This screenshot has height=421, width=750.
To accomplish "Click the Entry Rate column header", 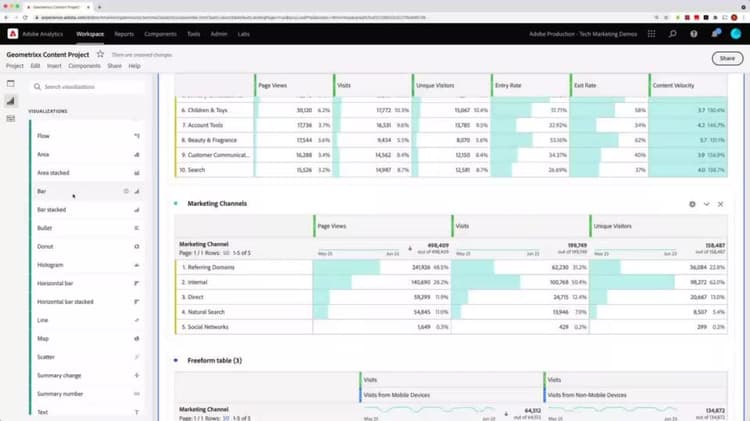I will [508, 85].
